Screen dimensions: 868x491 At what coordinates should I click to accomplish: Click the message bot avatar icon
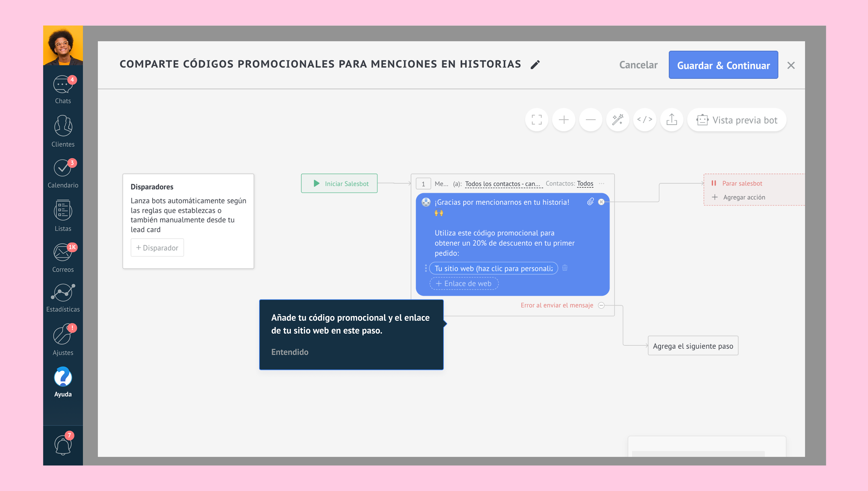click(x=426, y=202)
